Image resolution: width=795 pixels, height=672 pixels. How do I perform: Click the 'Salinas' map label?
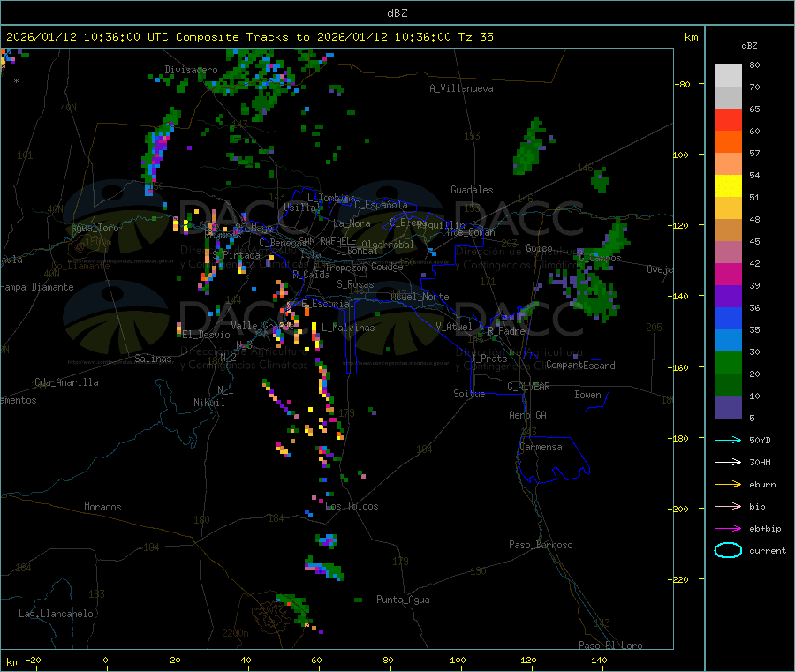pyautogui.click(x=153, y=359)
